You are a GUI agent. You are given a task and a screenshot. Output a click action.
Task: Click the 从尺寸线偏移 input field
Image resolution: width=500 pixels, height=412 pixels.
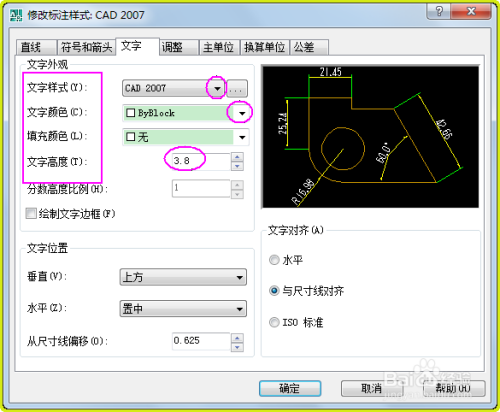[x=201, y=341]
